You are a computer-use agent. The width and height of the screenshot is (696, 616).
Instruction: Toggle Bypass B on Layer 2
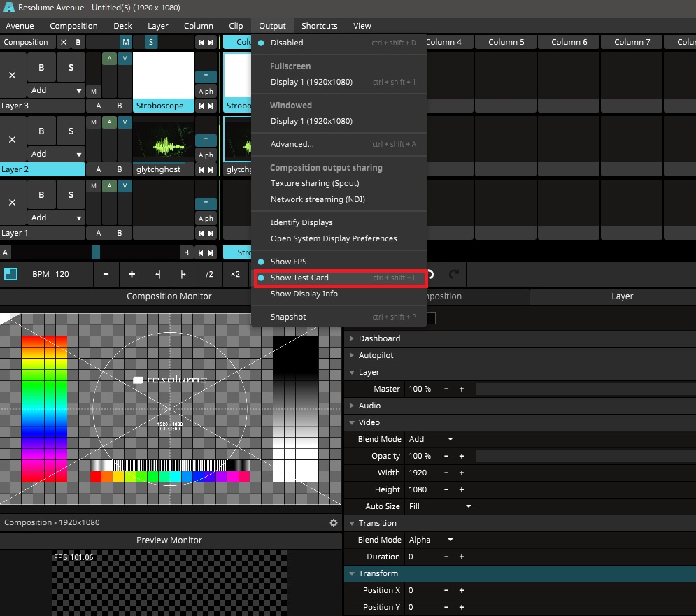pyautogui.click(x=41, y=131)
